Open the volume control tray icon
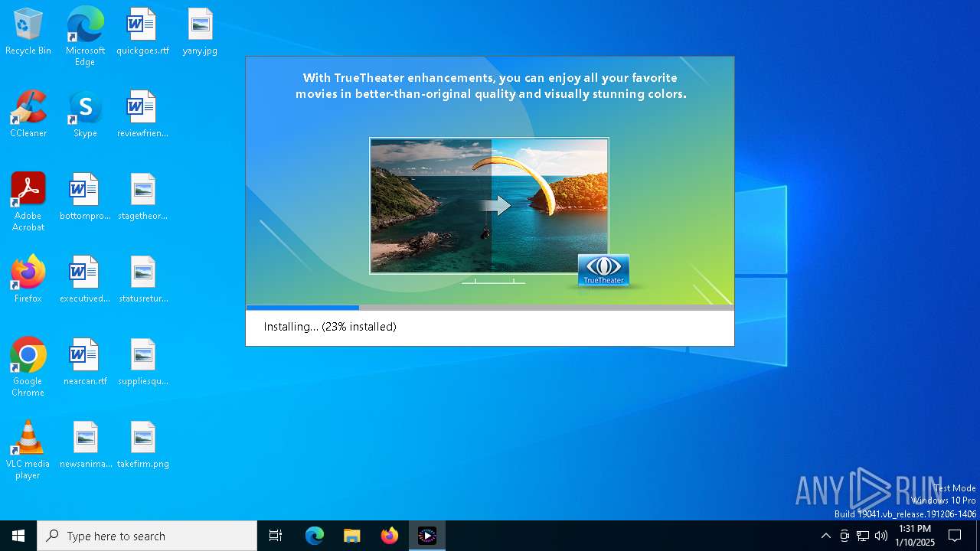Screen dimensions: 980x551 881,536
